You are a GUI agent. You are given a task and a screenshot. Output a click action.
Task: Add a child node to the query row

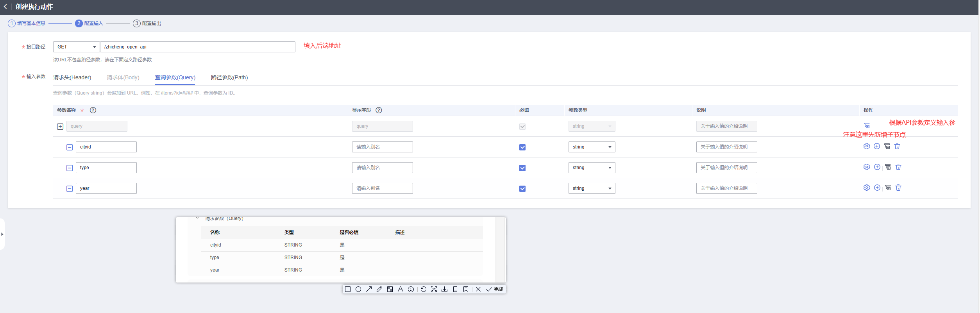867,125
